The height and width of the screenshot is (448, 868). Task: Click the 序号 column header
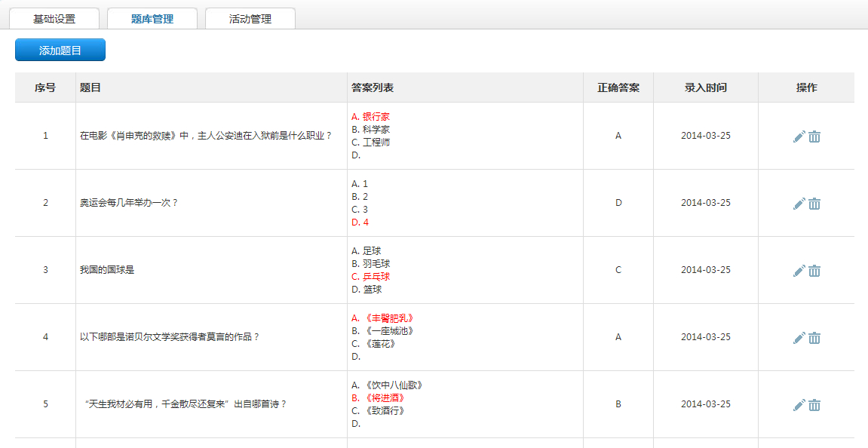[45, 87]
